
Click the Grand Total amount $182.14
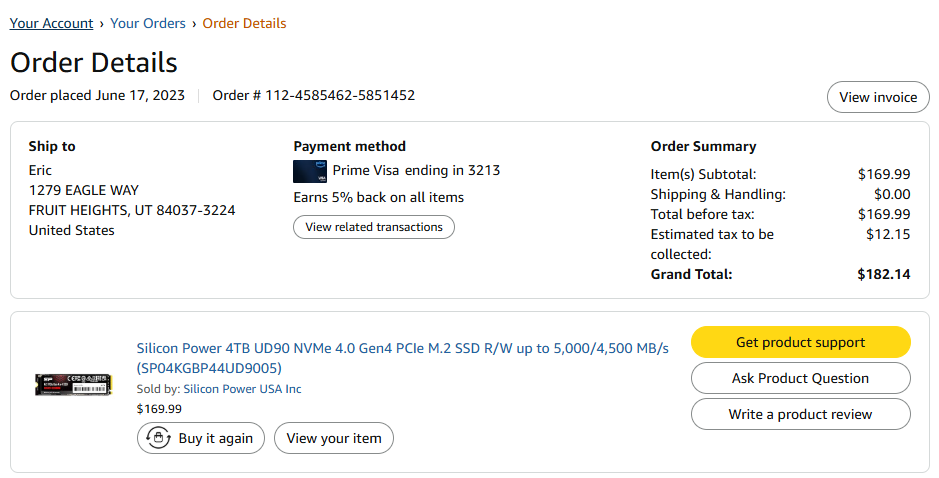[883, 274]
